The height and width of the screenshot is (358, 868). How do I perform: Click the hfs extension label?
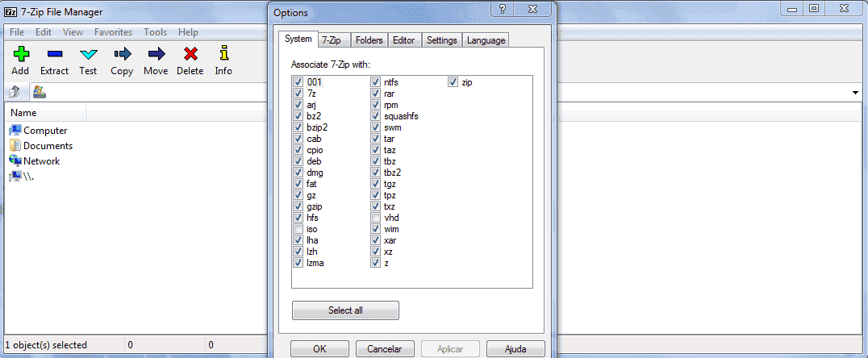312,218
